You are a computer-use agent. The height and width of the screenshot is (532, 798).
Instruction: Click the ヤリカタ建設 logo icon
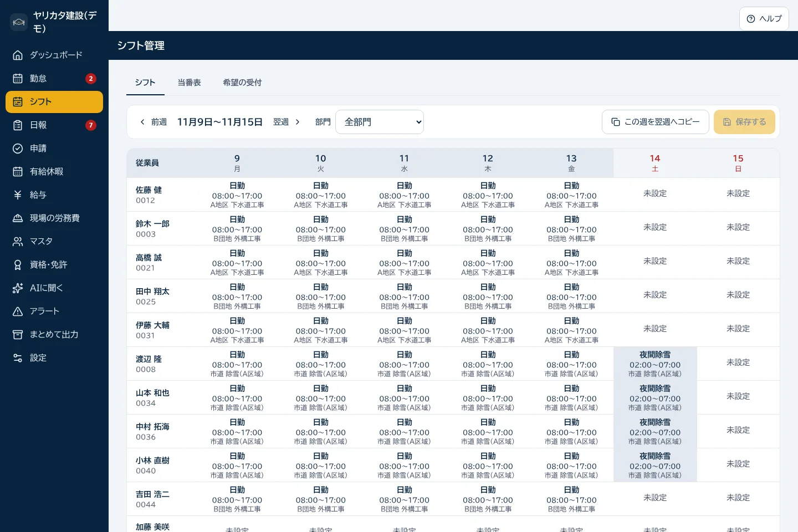19,22
